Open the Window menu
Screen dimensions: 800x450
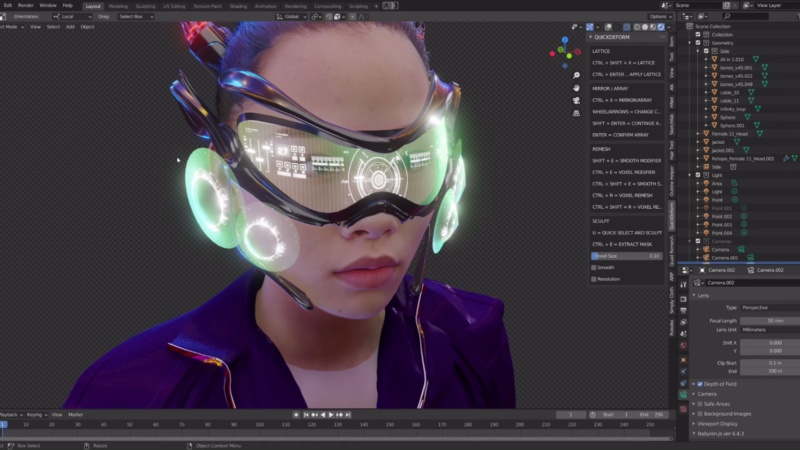48,5
